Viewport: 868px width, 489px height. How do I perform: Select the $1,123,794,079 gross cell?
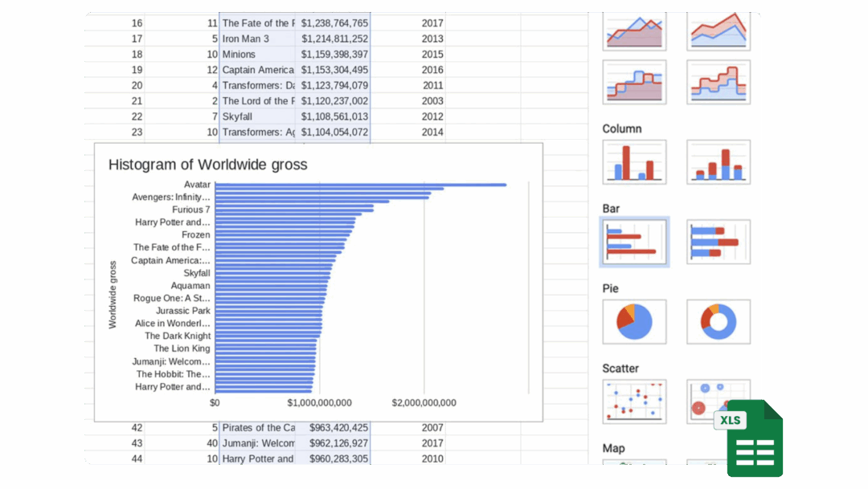click(x=333, y=86)
